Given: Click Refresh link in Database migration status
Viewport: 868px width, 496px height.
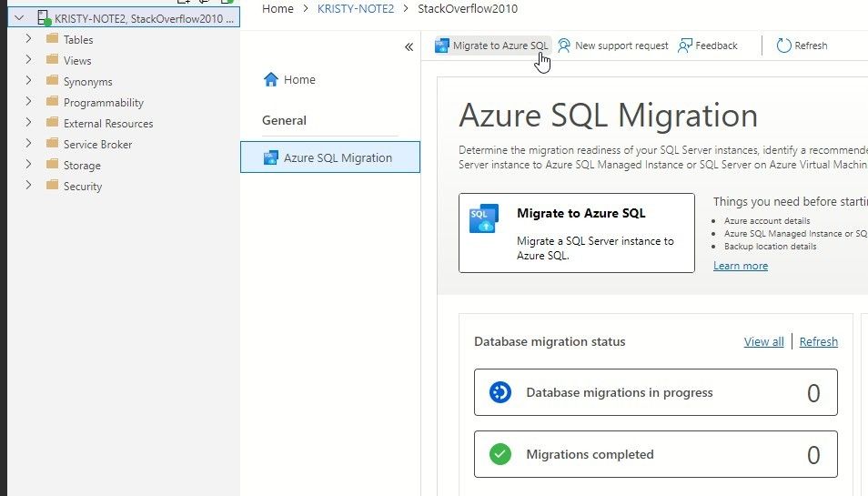Looking at the screenshot, I should (x=818, y=341).
